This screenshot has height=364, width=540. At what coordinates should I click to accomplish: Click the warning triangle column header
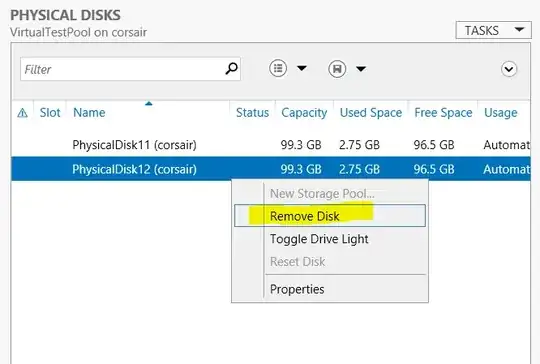click(22, 113)
